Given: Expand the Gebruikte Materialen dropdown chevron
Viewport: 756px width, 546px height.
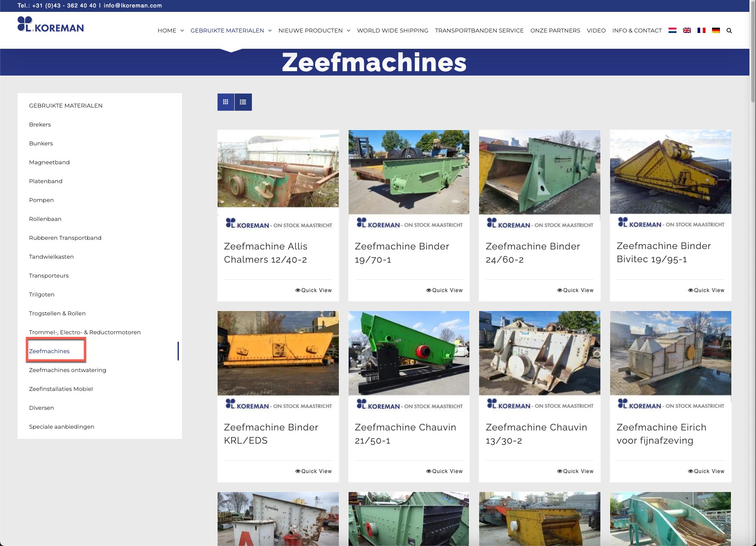Looking at the screenshot, I should pyautogui.click(x=270, y=31).
